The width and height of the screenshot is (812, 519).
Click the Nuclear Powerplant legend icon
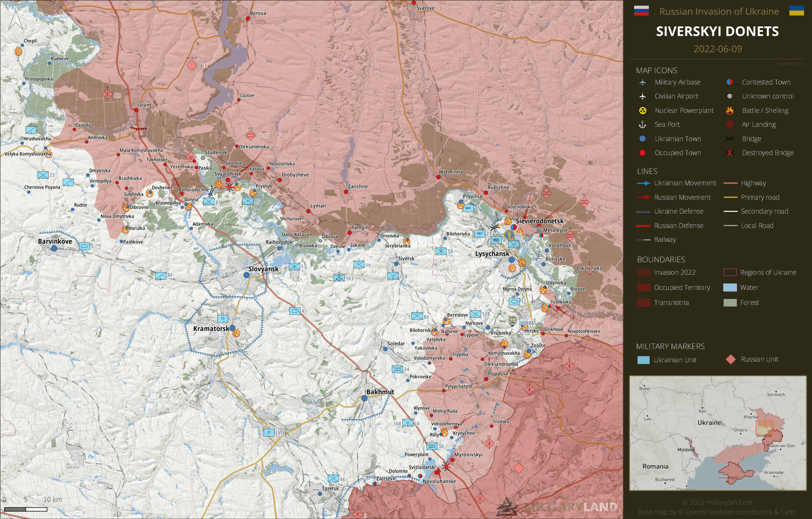coord(642,111)
